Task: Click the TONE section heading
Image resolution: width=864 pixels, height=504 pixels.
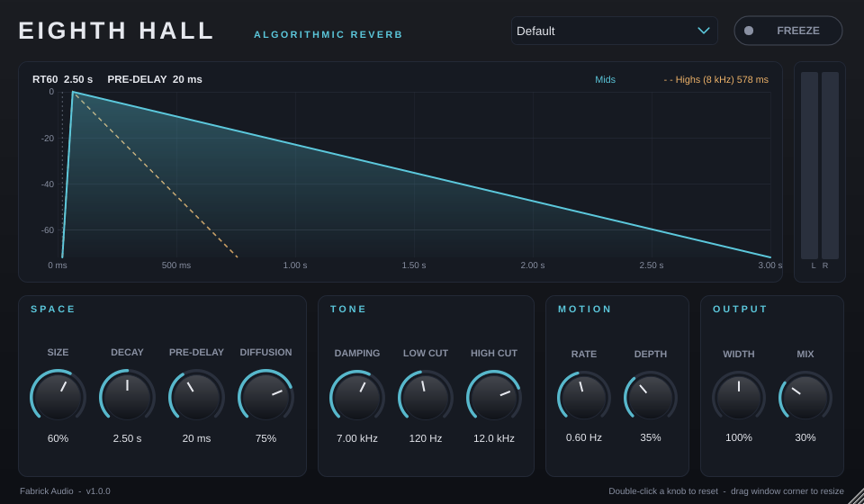Action: (x=348, y=309)
